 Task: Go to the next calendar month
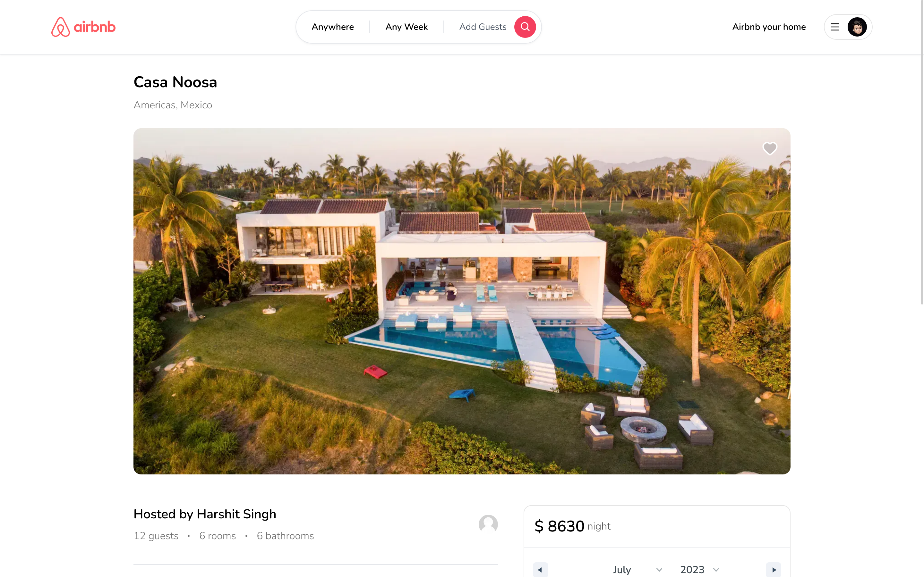click(x=774, y=570)
